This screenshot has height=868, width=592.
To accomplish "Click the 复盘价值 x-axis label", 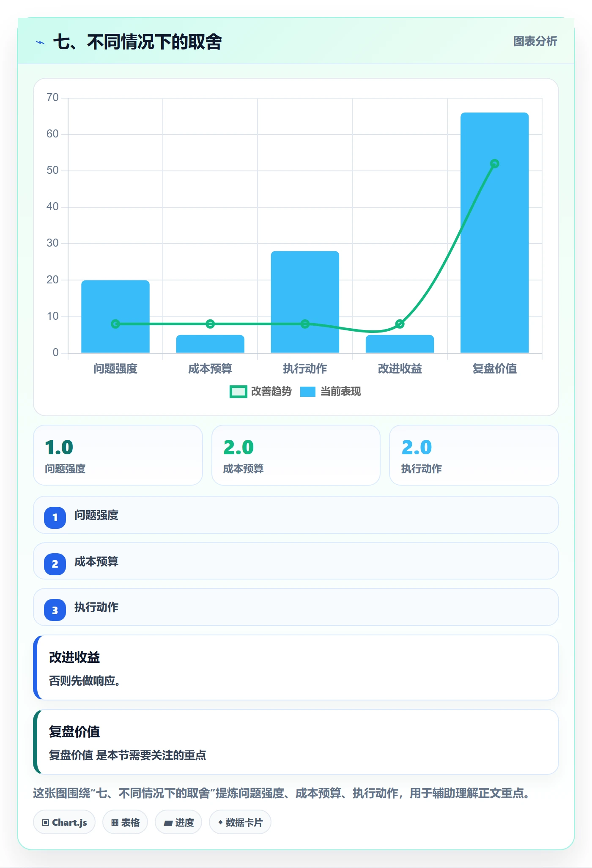I will pyautogui.click(x=495, y=369).
